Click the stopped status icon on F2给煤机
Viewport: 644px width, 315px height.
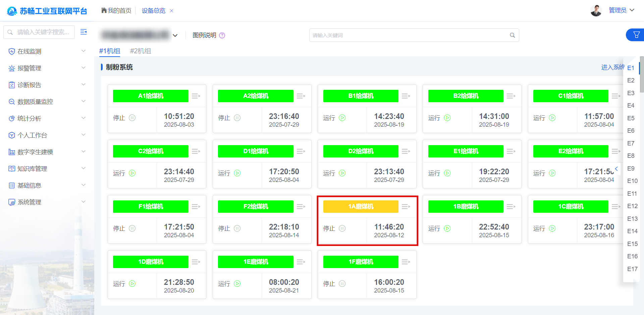(x=237, y=229)
